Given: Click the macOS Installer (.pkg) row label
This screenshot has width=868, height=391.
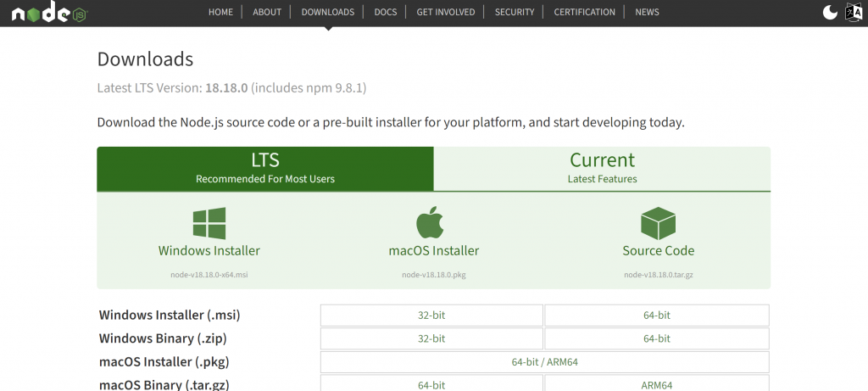Looking at the screenshot, I should point(164,362).
